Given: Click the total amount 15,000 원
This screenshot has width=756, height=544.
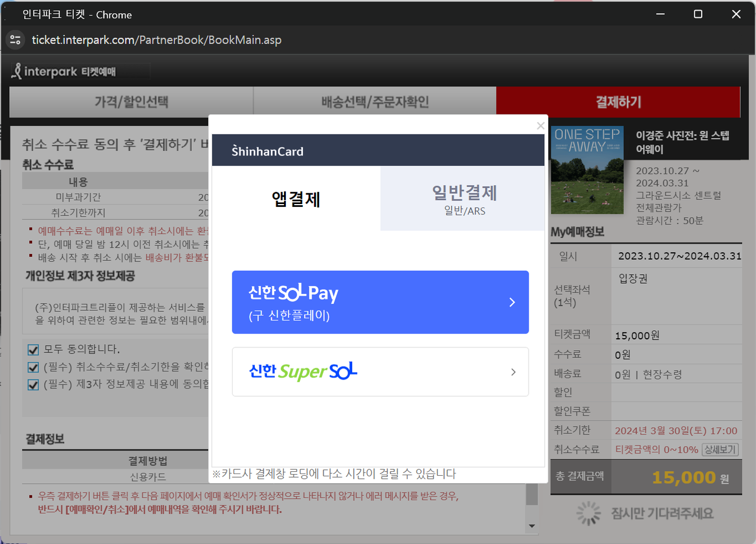Looking at the screenshot, I should (690, 477).
